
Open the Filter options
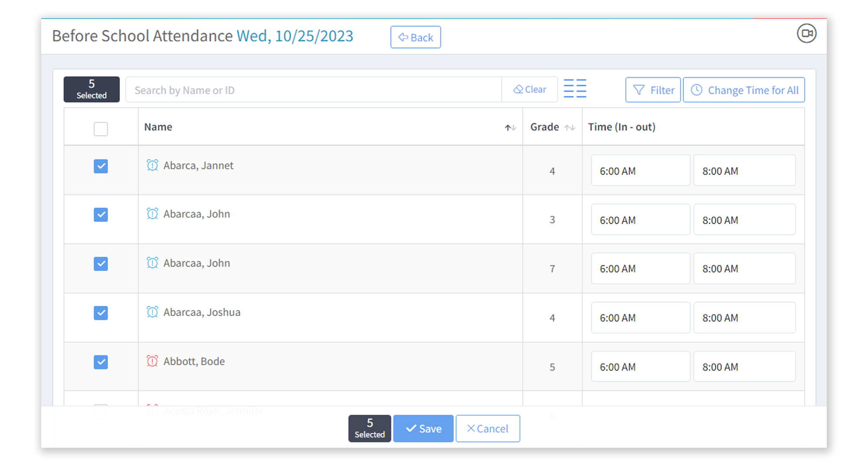(x=653, y=90)
